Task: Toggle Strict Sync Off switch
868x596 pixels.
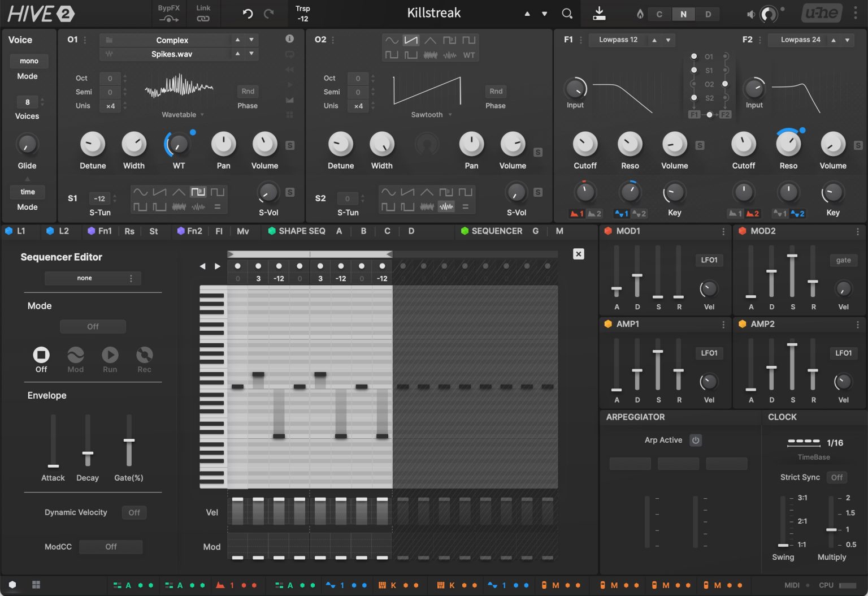Action: 836,477
